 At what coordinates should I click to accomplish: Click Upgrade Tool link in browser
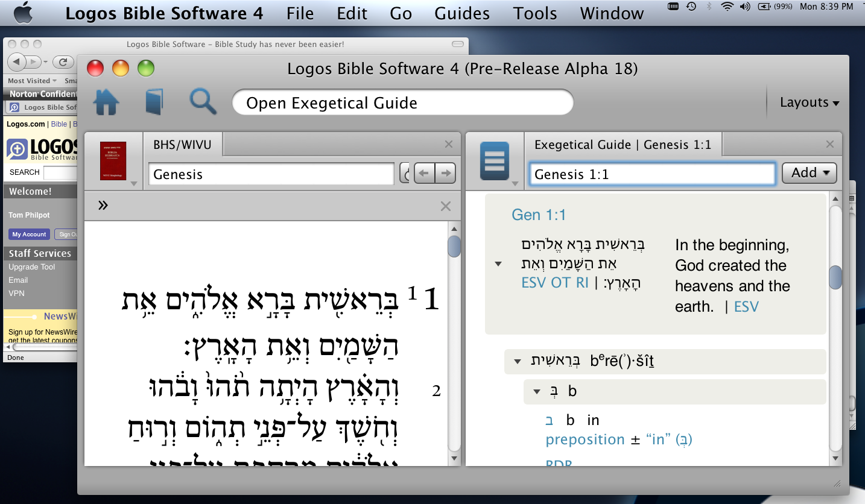point(31,267)
